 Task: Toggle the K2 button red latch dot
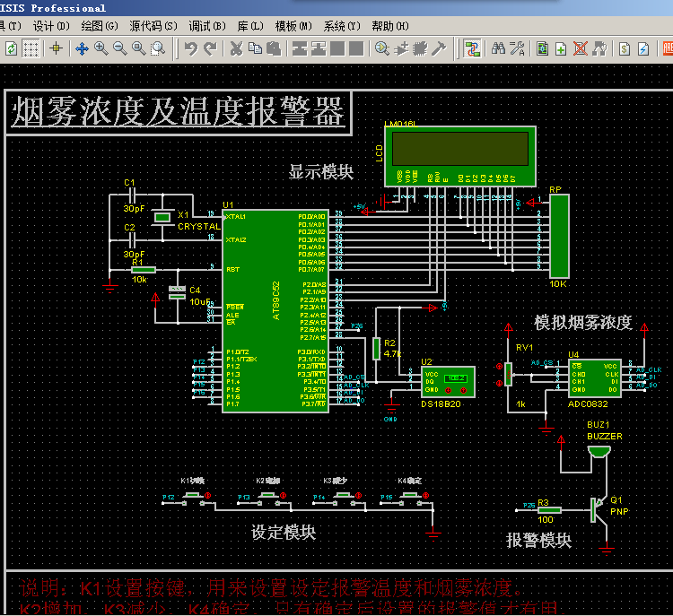(283, 496)
